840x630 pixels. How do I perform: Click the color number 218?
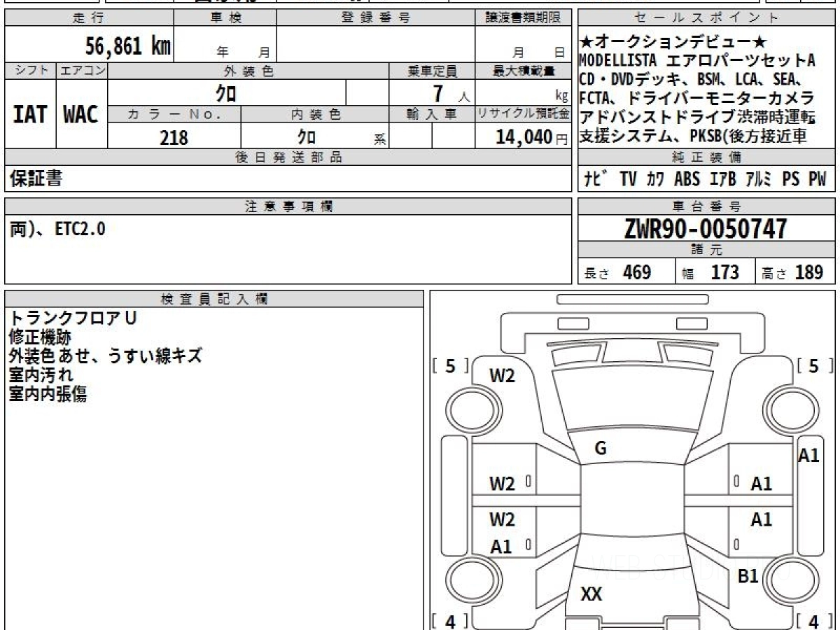(174, 138)
